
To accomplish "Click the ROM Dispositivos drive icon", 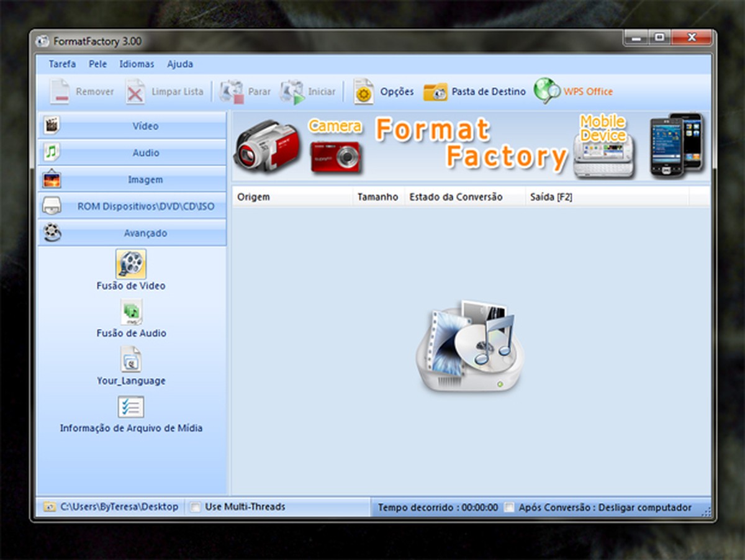I will tap(52, 207).
